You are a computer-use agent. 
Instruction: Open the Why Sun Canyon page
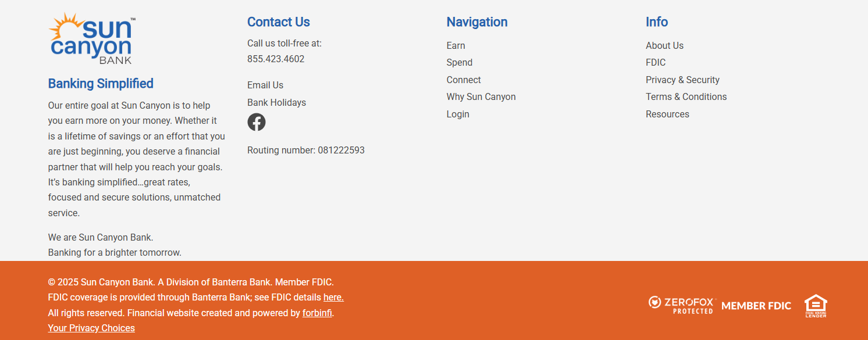[x=481, y=97]
